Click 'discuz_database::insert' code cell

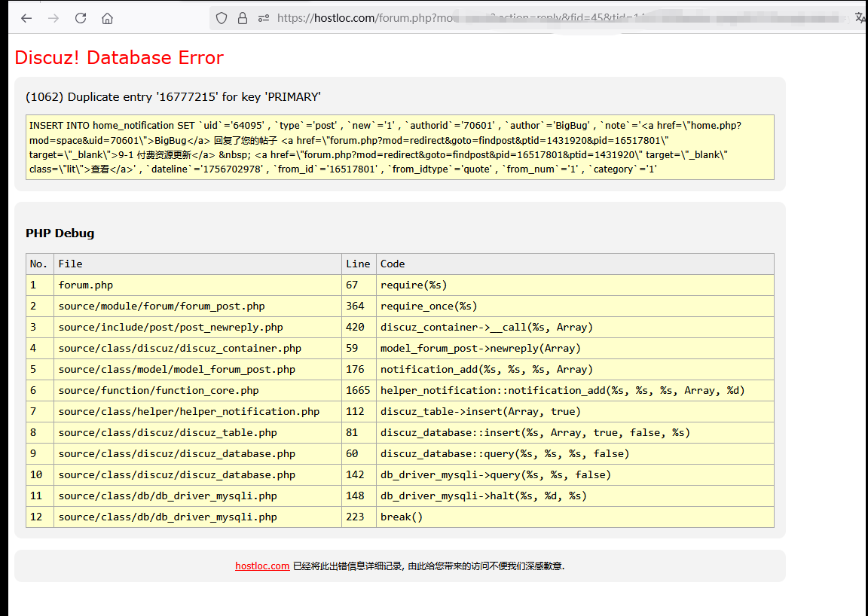point(575,432)
